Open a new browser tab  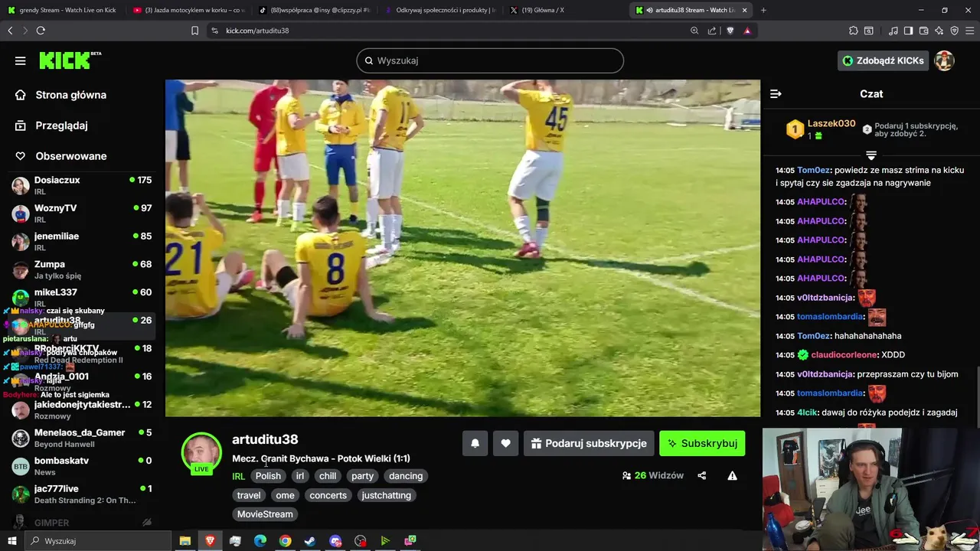tap(763, 10)
